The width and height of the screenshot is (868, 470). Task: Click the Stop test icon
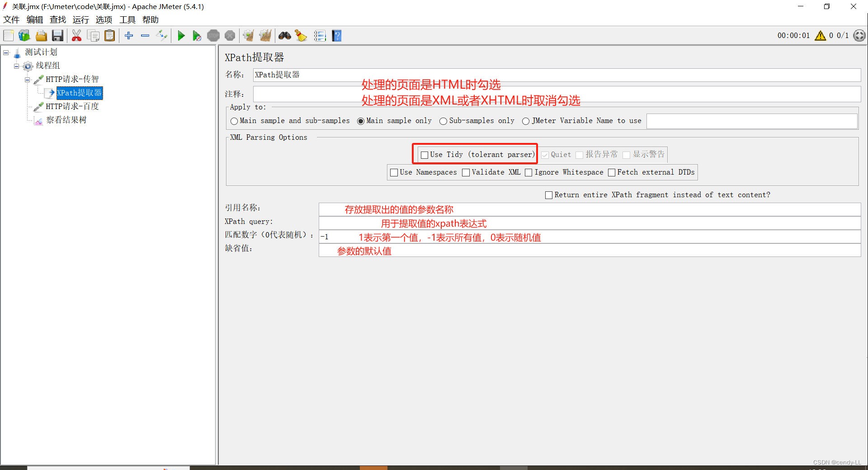(213, 35)
